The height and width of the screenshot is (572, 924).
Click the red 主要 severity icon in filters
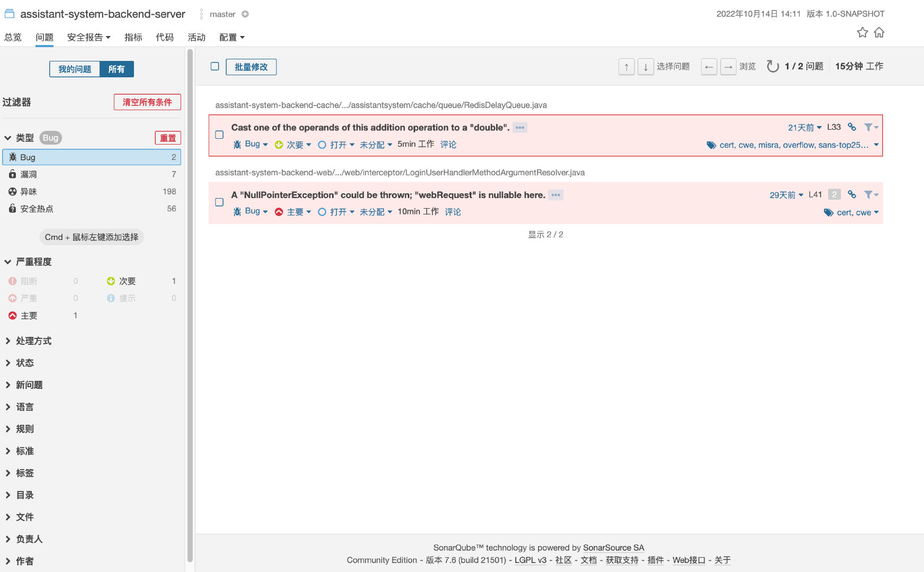13,315
